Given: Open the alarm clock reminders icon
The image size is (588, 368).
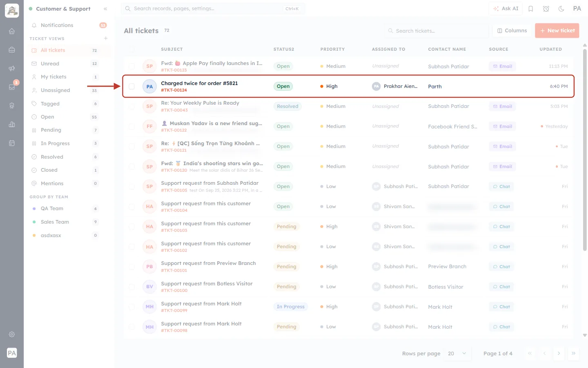Looking at the screenshot, I should [546, 9].
